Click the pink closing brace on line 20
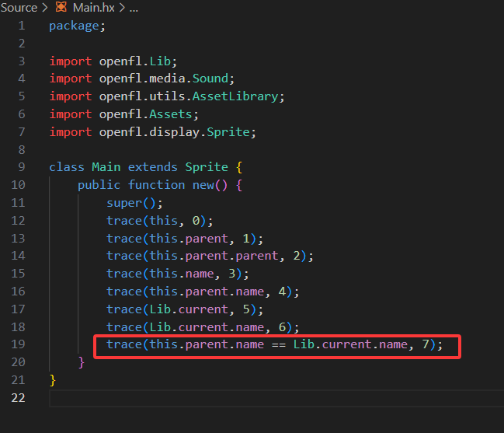The image size is (504, 433). pos(82,362)
